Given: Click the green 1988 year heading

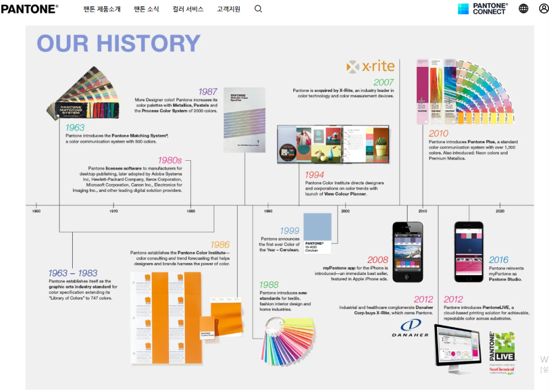Looking at the screenshot, I should tap(269, 285).
